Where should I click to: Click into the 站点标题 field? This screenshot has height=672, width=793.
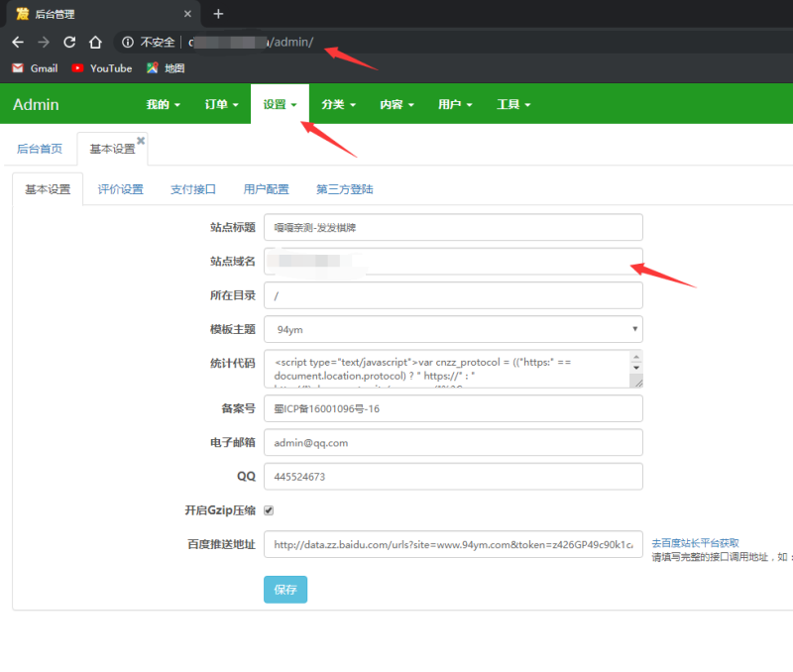(x=453, y=228)
